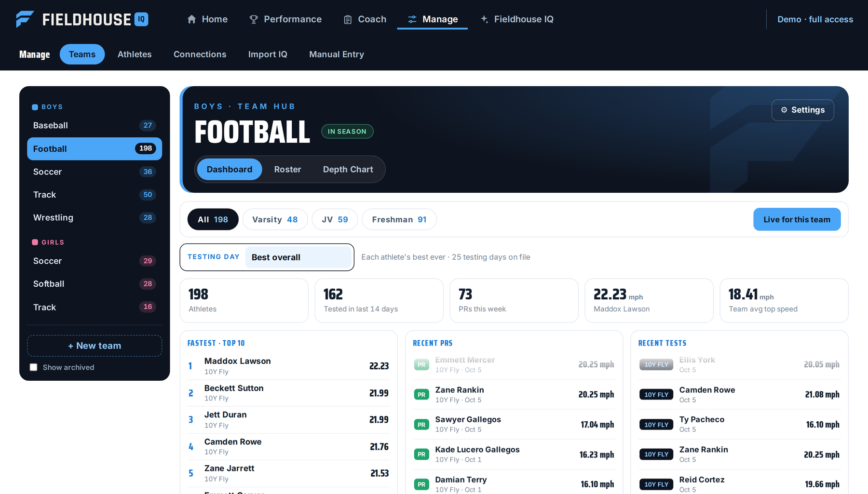Switch to the Teams tab
The image size is (868, 494).
coord(82,54)
